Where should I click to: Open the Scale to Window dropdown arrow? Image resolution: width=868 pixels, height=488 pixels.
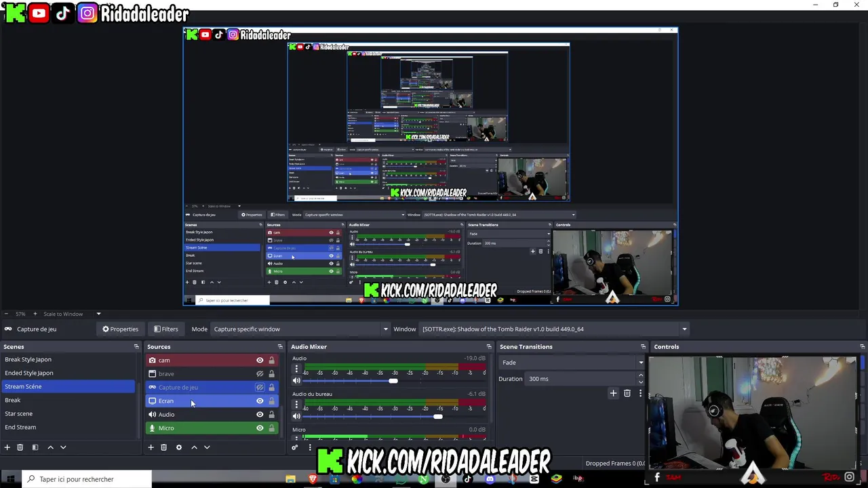[98, 314]
